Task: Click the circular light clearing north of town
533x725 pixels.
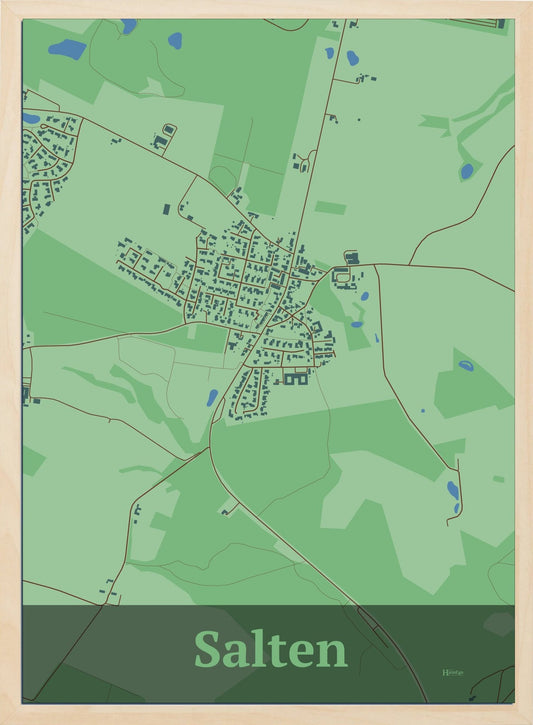Action: pyautogui.click(x=222, y=179)
